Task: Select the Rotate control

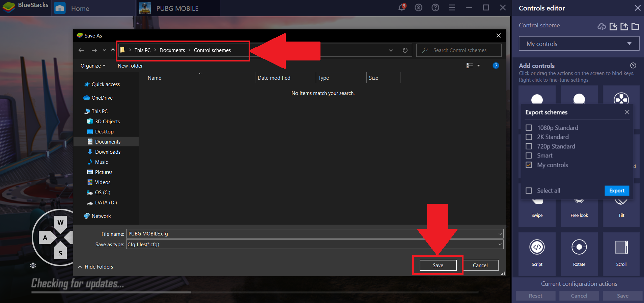Action: point(579,253)
